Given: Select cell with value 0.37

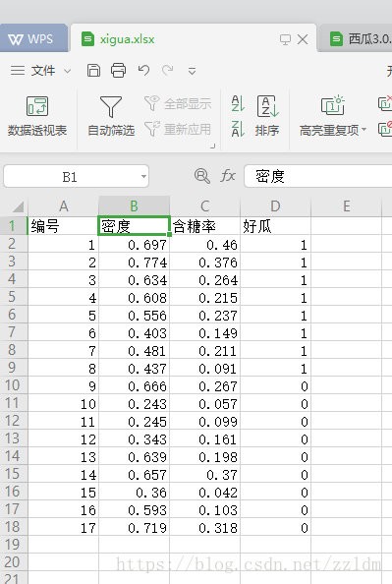Looking at the screenshot, I should click(x=204, y=475).
